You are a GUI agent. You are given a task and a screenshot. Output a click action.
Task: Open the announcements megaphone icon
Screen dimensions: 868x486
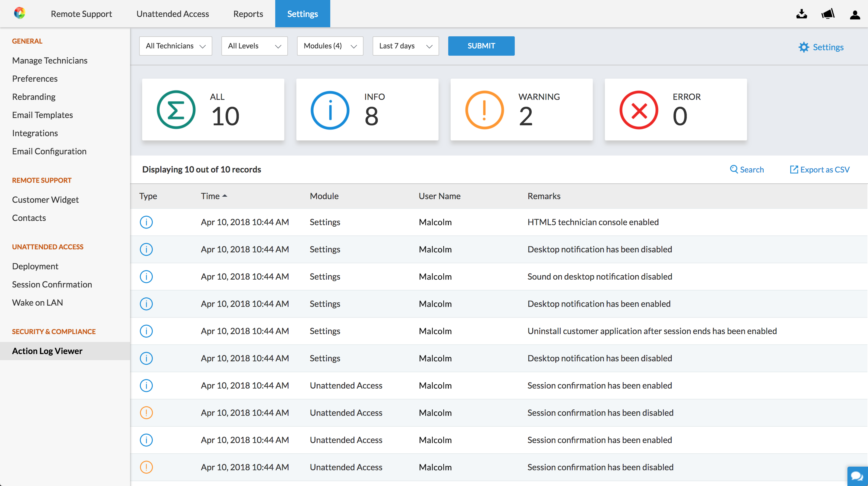pos(828,14)
